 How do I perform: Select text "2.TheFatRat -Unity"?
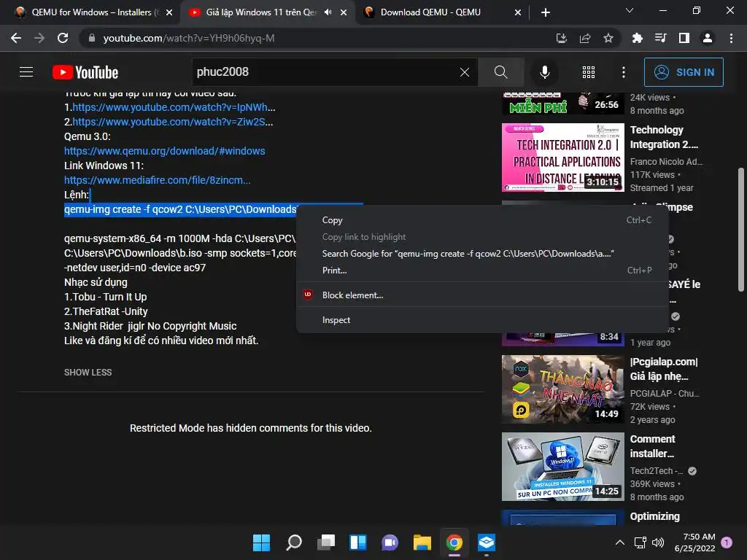(x=106, y=311)
